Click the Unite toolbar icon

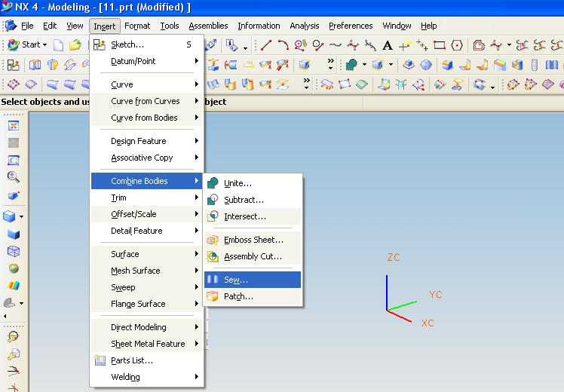(x=351, y=65)
